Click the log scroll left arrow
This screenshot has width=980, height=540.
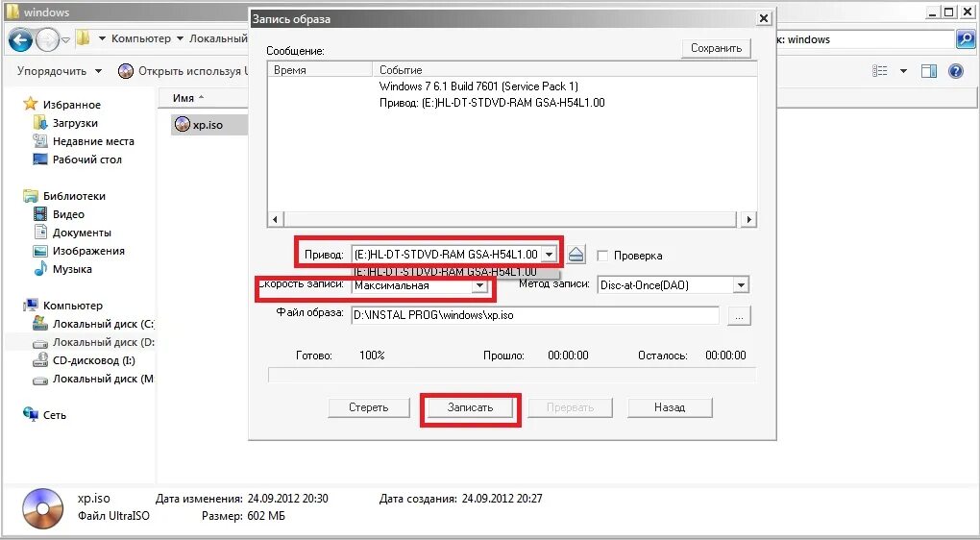pyautogui.click(x=275, y=219)
